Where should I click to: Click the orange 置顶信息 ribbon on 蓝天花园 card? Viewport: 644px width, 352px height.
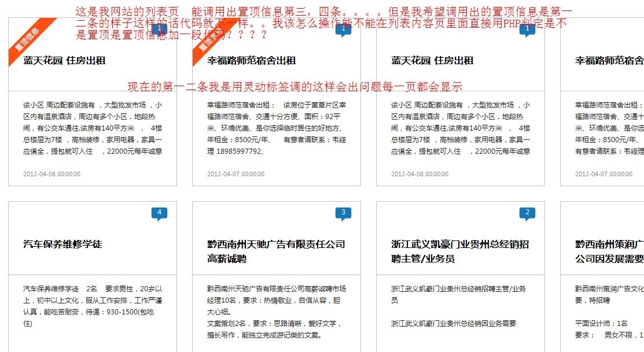(29, 40)
